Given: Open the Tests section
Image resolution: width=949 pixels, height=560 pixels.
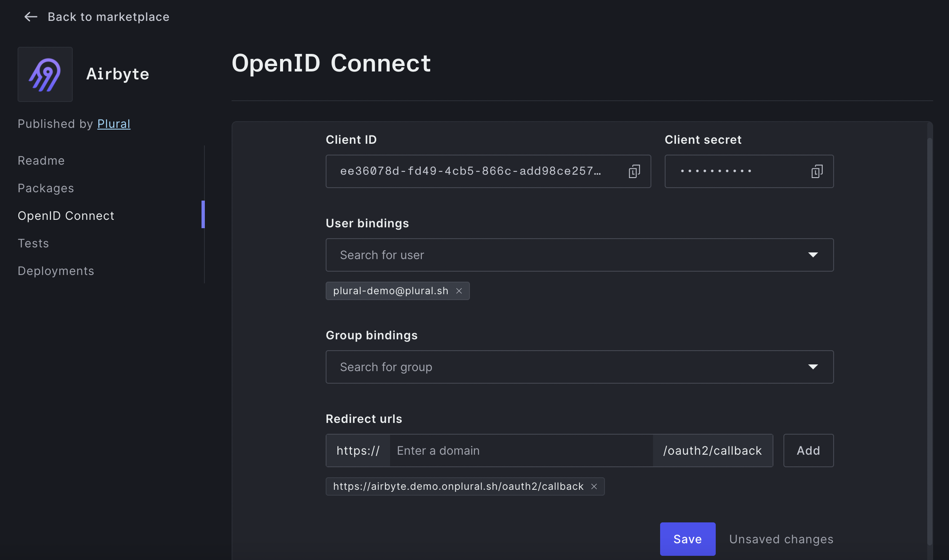Looking at the screenshot, I should tap(33, 243).
